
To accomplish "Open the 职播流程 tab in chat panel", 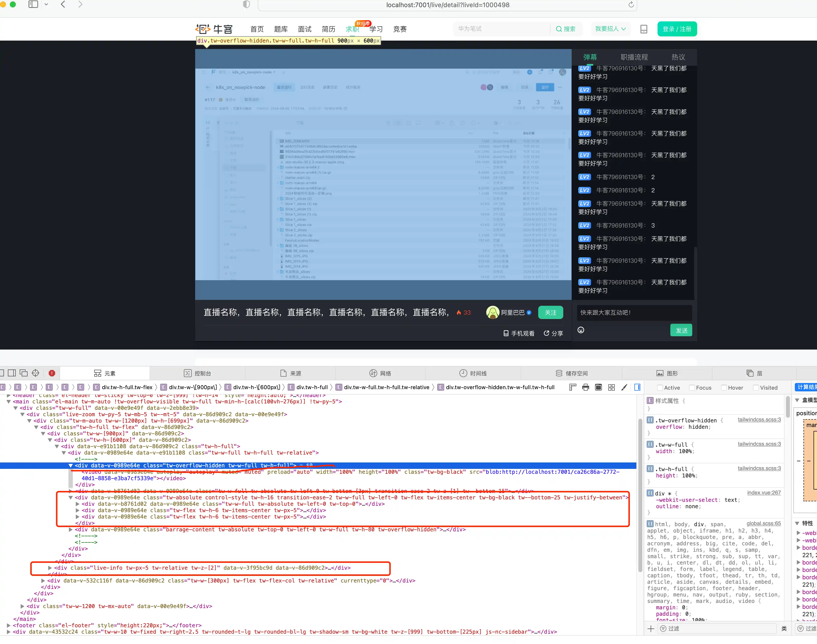I will (634, 57).
